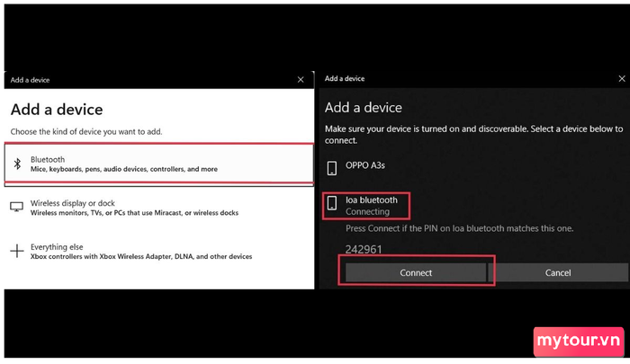This screenshot has height=364, width=630.
Task: Close the left Add a device dialog
Action: point(301,80)
